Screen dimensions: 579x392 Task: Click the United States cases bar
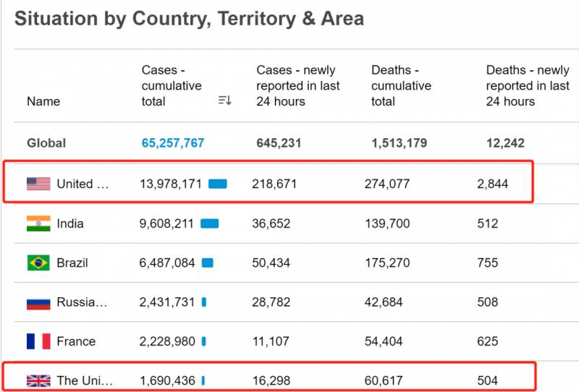click(x=218, y=184)
